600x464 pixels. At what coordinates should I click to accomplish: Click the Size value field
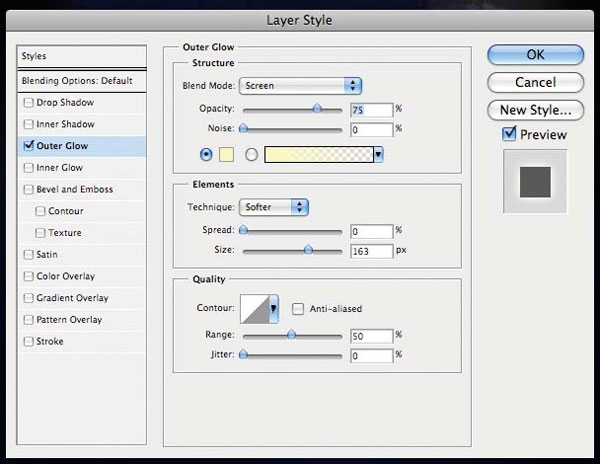click(372, 251)
